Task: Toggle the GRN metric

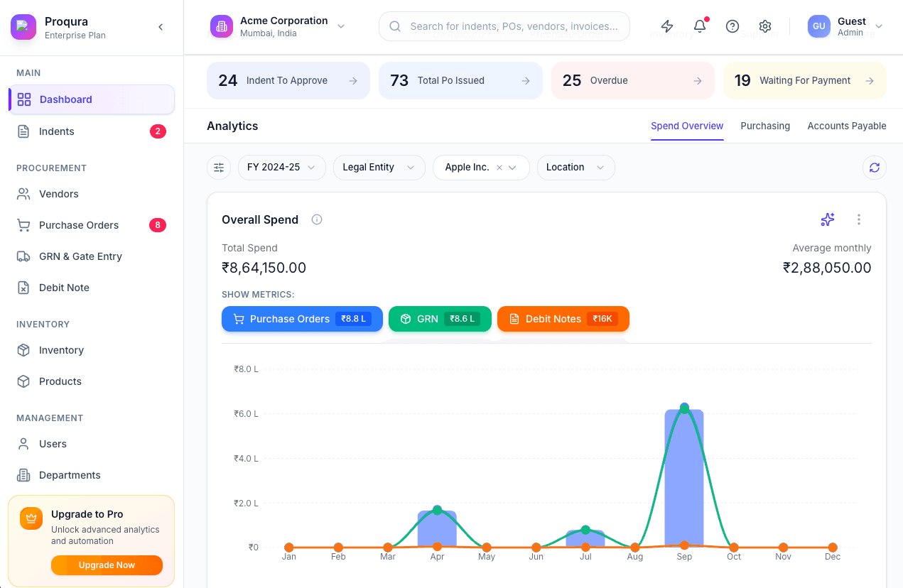Action: [x=440, y=319]
